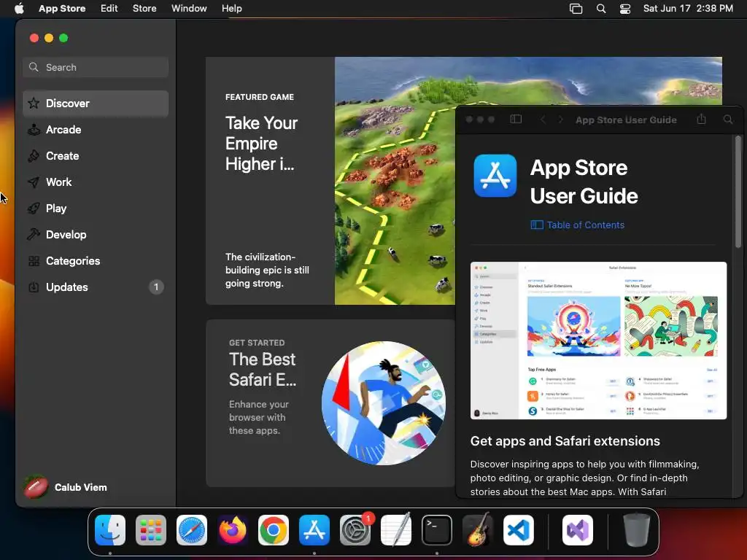The width and height of the screenshot is (747, 560).
Task: Launch Google Chrome from the Dock
Action: click(274, 530)
